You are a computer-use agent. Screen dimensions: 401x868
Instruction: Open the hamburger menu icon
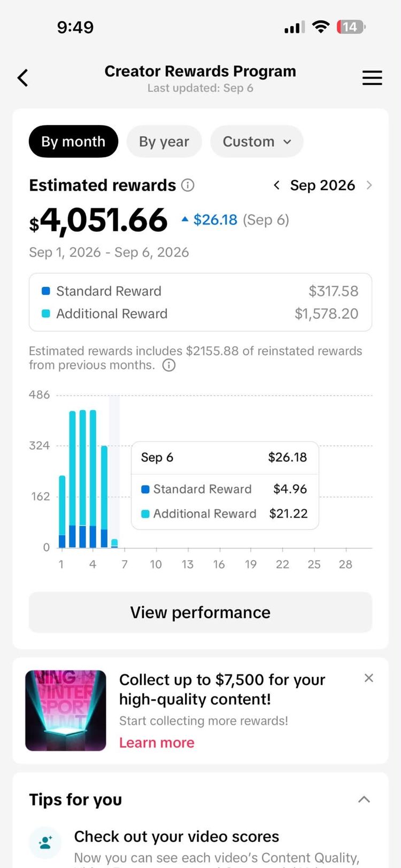click(372, 78)
